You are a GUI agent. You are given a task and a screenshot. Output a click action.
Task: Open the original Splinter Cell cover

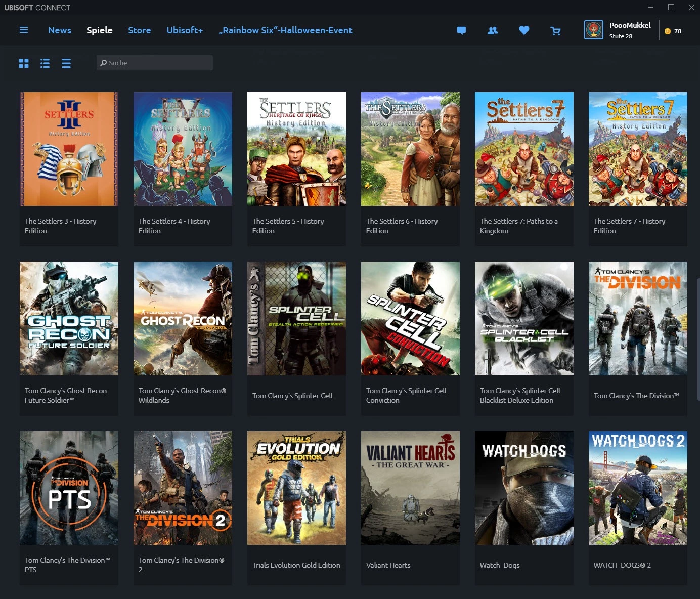coord(296,318)
